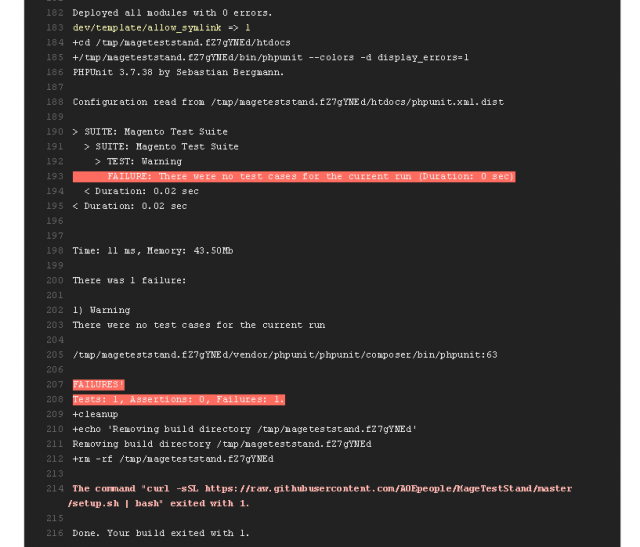640x547 pixels.
Task: Click the 'Tests: 1, Assertions: 0, Failures: 1' line
Action: 179,399
